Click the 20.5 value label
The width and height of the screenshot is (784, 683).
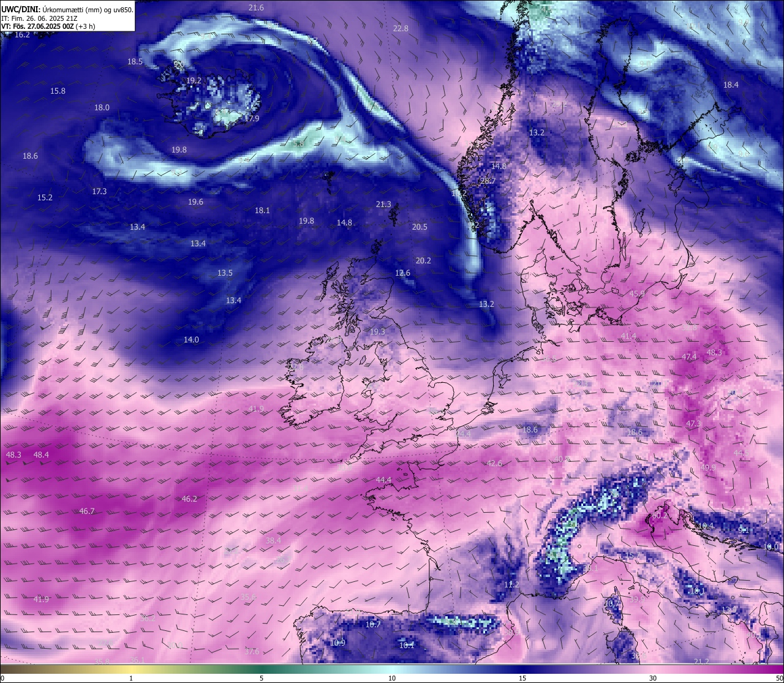pyautogui.click(x=420, y=227)
